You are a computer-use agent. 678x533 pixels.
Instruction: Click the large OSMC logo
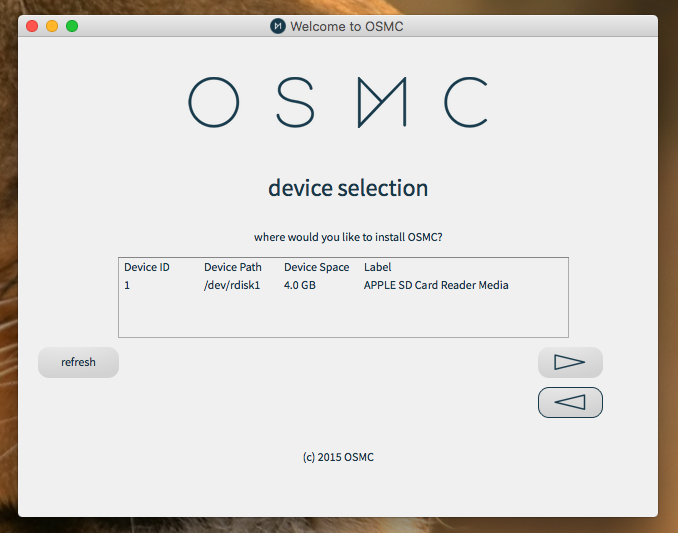click(x=339, y=102)
